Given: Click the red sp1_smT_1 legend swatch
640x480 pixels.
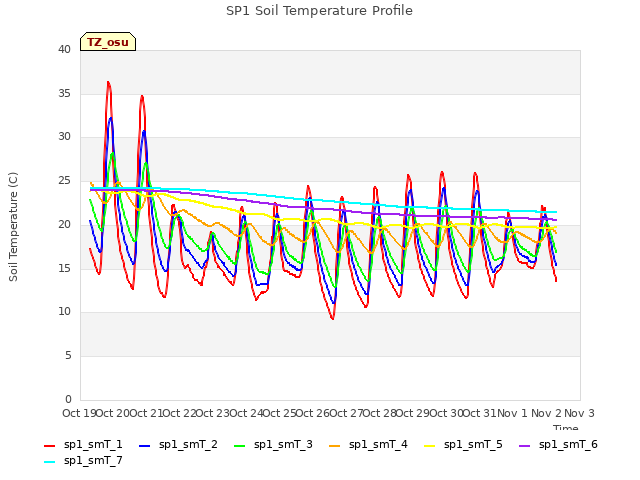Looking at the screenshot, I should [x=49, y=446].
